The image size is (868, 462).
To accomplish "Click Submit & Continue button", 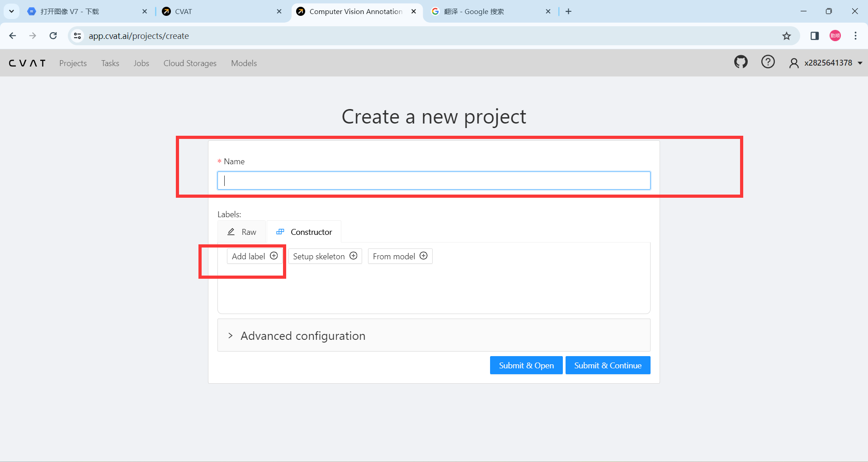I will pos(608,366).
